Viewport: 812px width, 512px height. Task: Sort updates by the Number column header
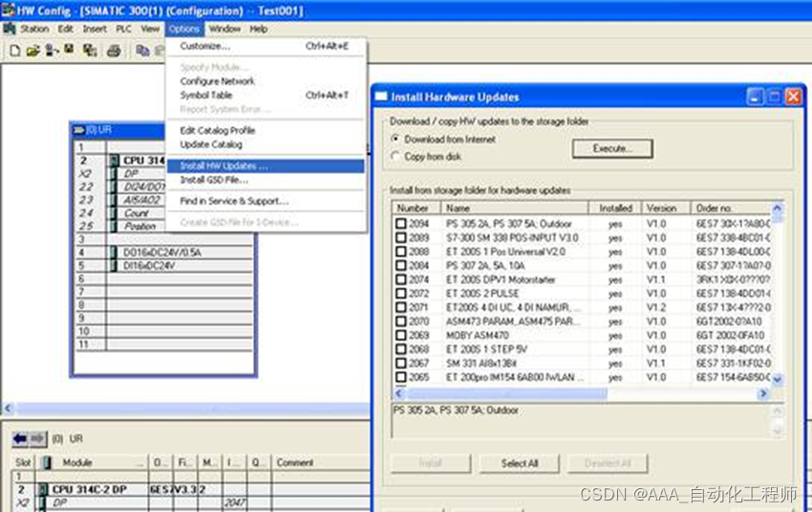[416, 208]
